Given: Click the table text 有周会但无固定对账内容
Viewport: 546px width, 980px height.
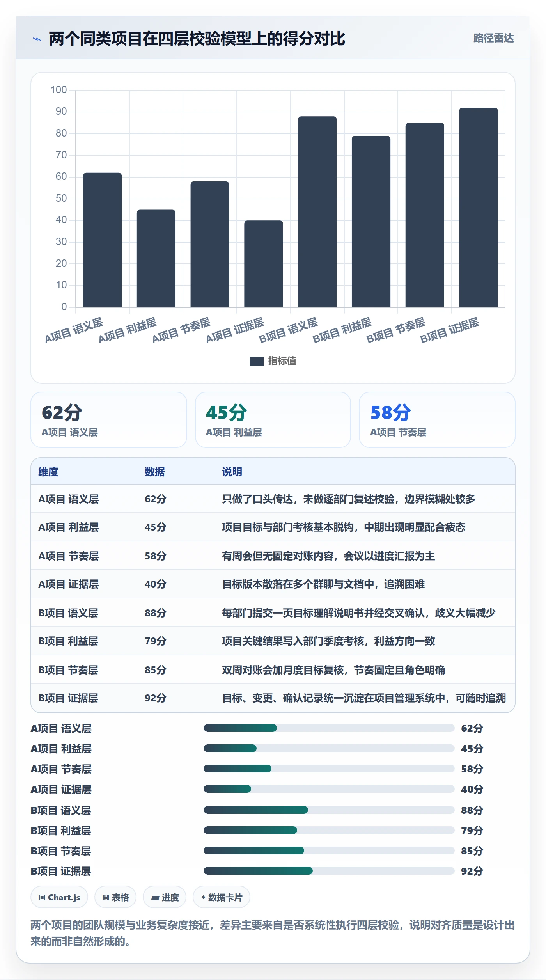Looking at the screenshot, I should (x=278, y=556).
